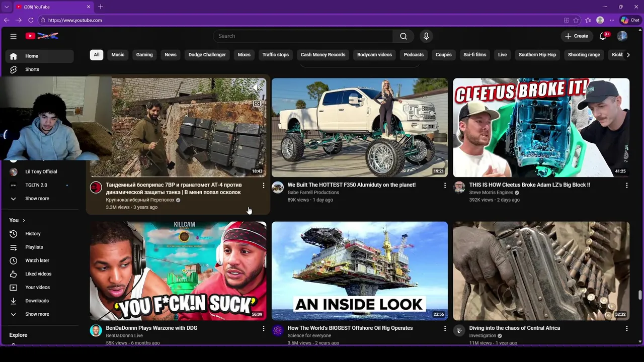Open options for BenDaDonnn Warzone video
The height and width of the screenshot is (362, 644).
[263, 328]
